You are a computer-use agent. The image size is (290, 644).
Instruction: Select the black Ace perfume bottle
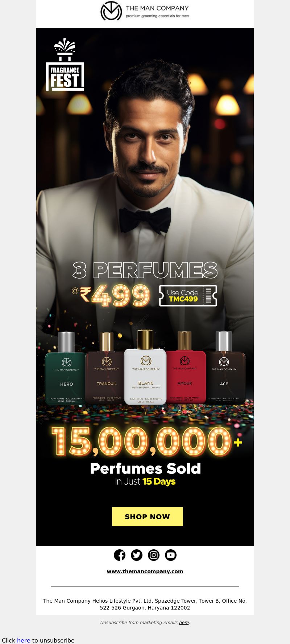[x=225, y=367]
